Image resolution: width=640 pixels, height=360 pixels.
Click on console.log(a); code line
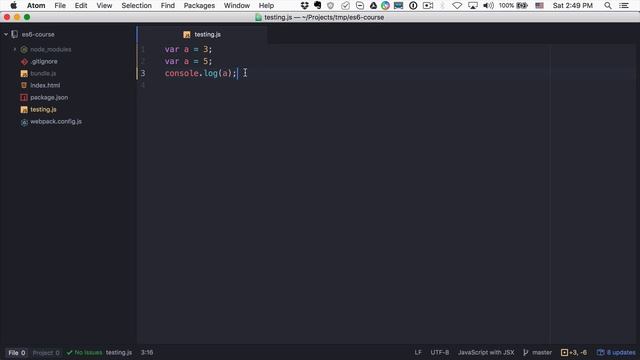coord(200,73)
